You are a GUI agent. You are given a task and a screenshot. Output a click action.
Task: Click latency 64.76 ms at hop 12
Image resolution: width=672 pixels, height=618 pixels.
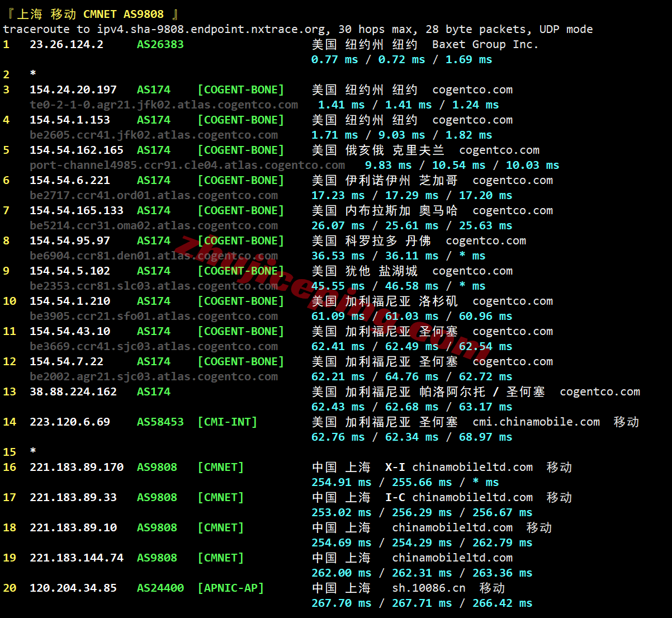pyautogui.click(x=412, y=376)
